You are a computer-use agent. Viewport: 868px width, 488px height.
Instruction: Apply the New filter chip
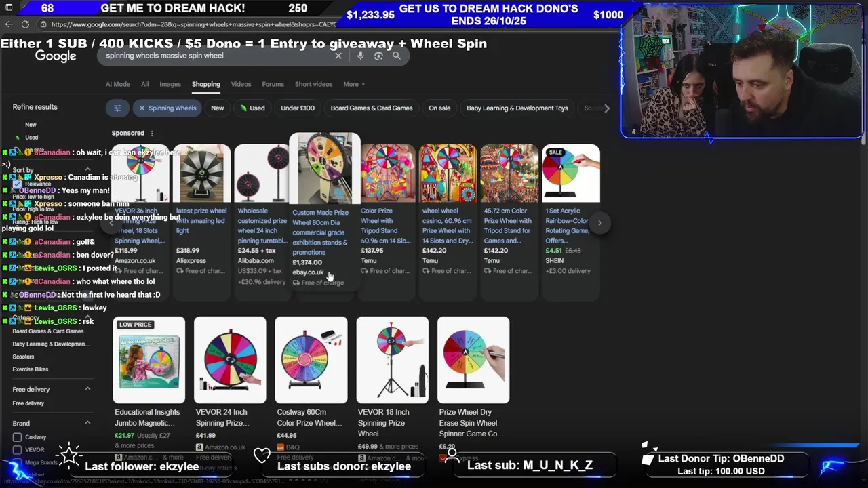pyautogui.click(x=217, y=108)
